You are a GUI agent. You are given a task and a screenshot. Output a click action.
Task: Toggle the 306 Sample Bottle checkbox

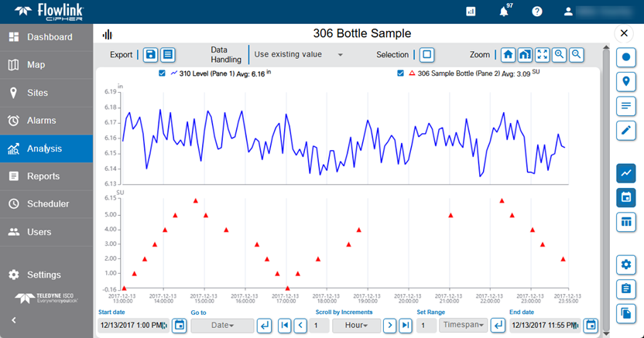click(x=400, y=73)
